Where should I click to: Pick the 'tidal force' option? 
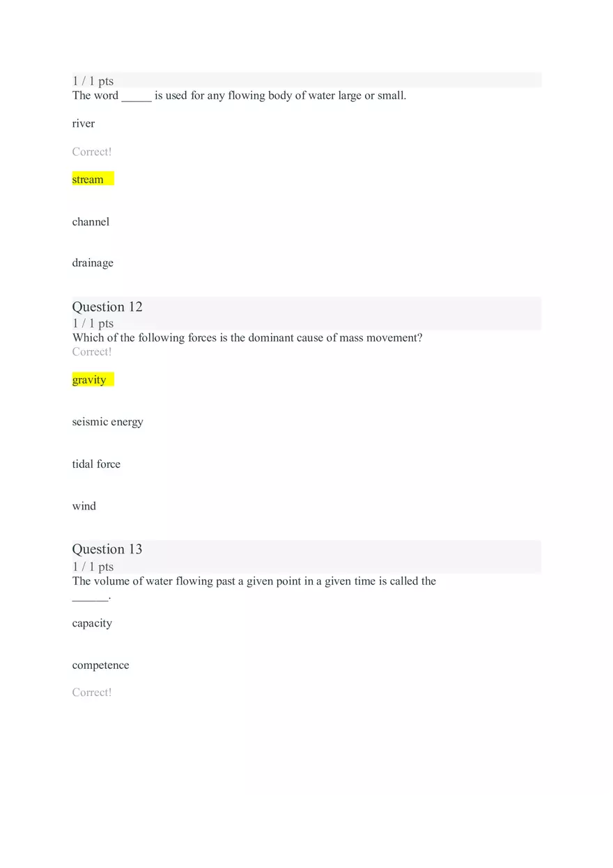pos(96,464)
